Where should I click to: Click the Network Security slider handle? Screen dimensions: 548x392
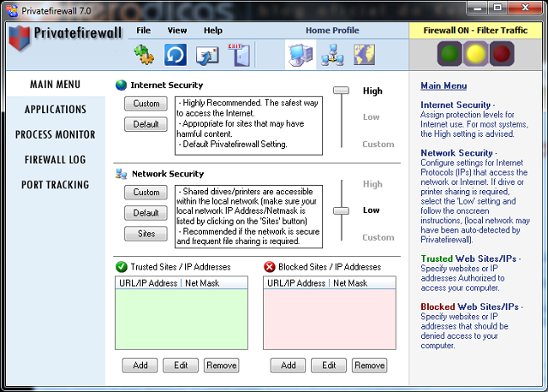click(341, 211)
